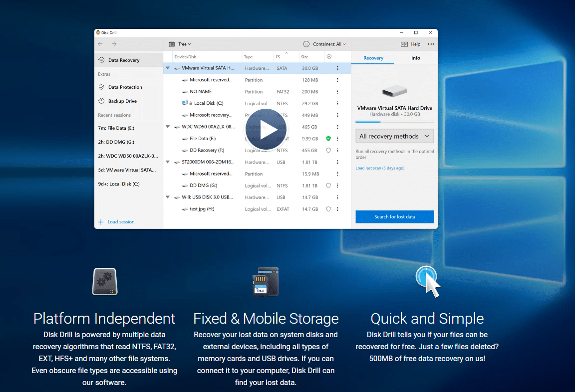Collapse the VMware Virtual SATA drive tree

pyautogui.click(x=168, y=68)
